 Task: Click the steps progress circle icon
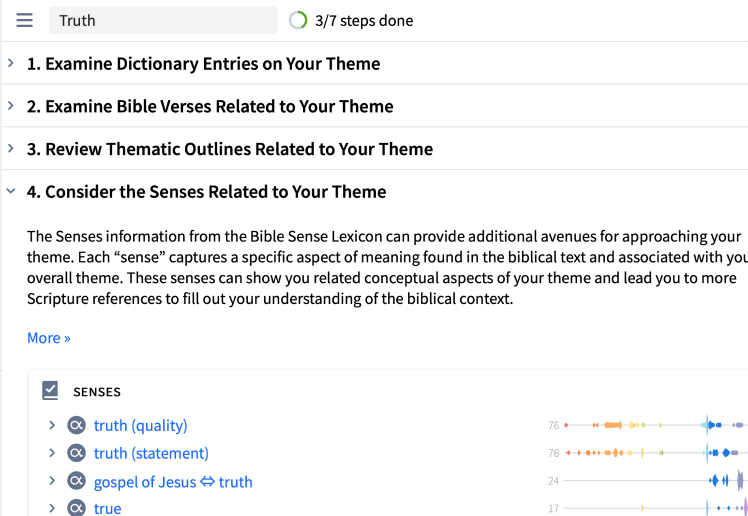(x=298, y=21)
